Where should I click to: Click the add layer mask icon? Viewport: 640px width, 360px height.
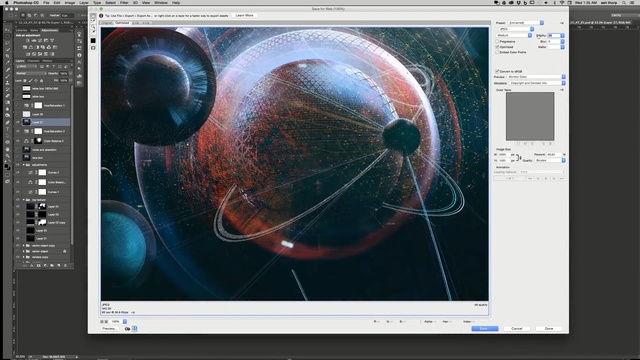click(x=38, y=265)
